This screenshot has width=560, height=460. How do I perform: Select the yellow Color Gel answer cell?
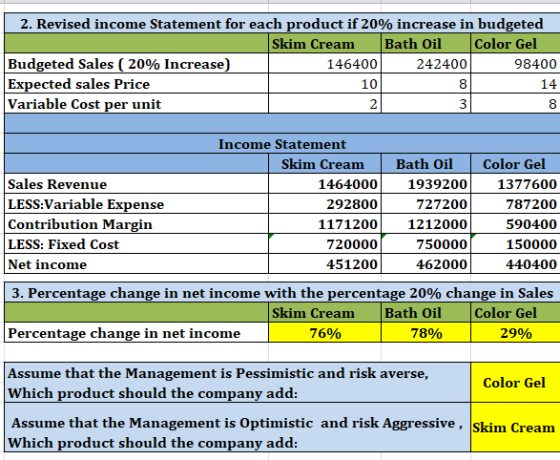(515, 382)
